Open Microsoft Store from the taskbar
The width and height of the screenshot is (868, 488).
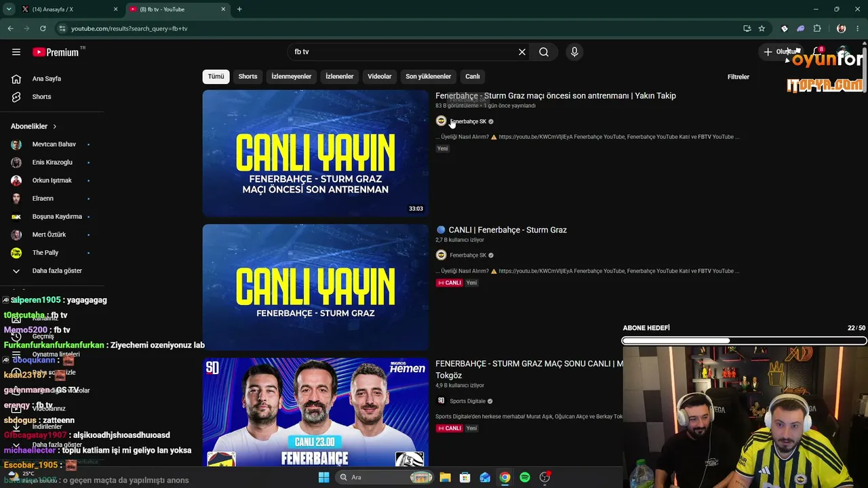[x=465, y=477]
